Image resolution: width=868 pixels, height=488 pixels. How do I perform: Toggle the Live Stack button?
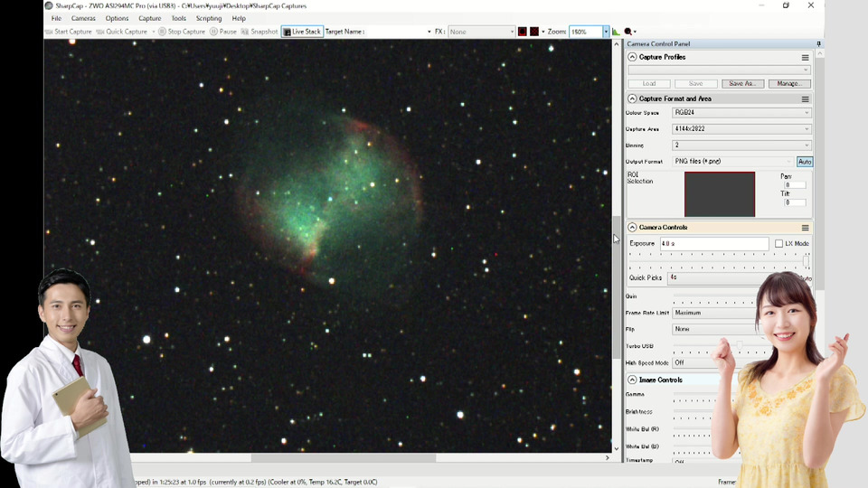point(302,32)
